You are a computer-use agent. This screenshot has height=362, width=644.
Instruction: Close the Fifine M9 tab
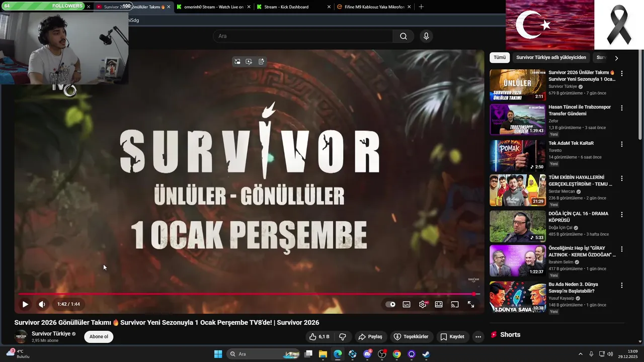(409, 7)
